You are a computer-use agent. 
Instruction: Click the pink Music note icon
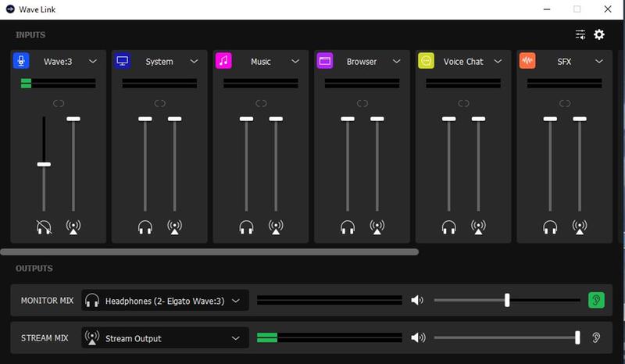tap(223, 61)
